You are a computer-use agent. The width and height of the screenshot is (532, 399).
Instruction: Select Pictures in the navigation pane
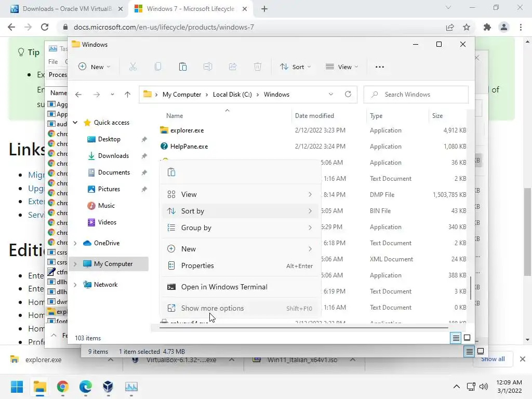109,189
